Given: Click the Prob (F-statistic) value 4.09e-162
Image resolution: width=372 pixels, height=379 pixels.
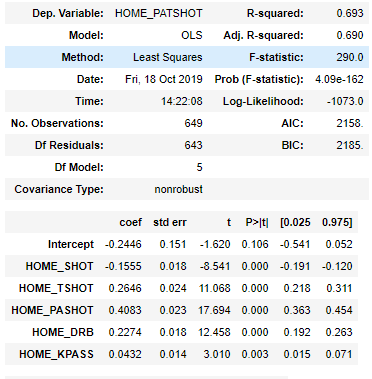Looking at the screenshot, I should tap(339, 79).
